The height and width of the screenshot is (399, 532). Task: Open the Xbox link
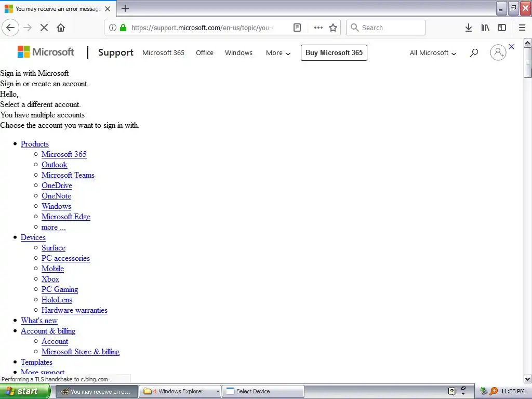coord(50,279)
